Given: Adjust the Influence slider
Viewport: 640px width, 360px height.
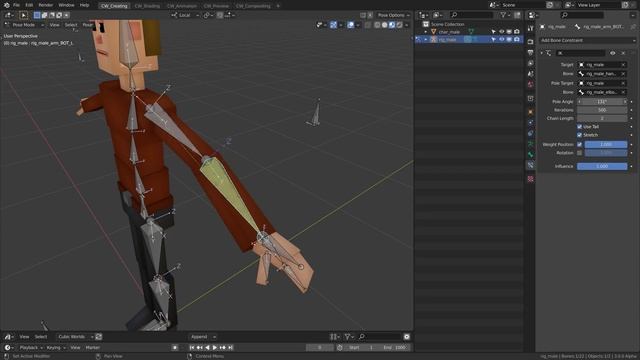Looking at the screenshot, I should coord(602,167).
